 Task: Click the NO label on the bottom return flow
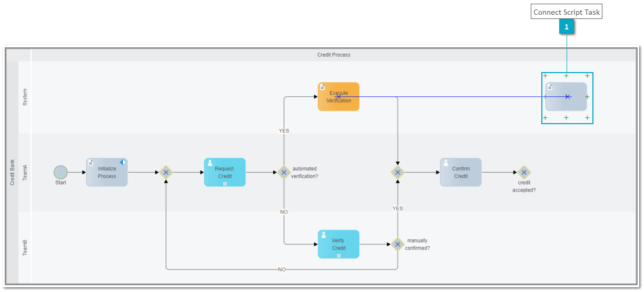click(282, 269)
